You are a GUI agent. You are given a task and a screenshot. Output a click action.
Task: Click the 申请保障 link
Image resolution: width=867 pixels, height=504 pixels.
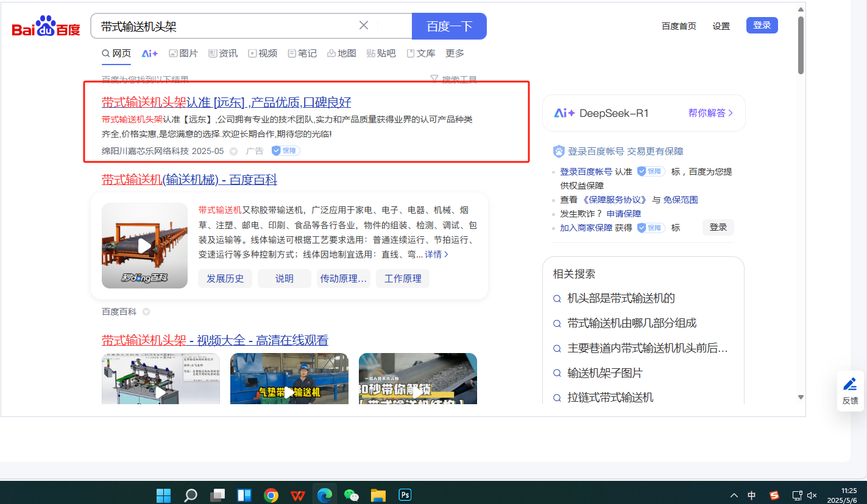pos(624,214)
